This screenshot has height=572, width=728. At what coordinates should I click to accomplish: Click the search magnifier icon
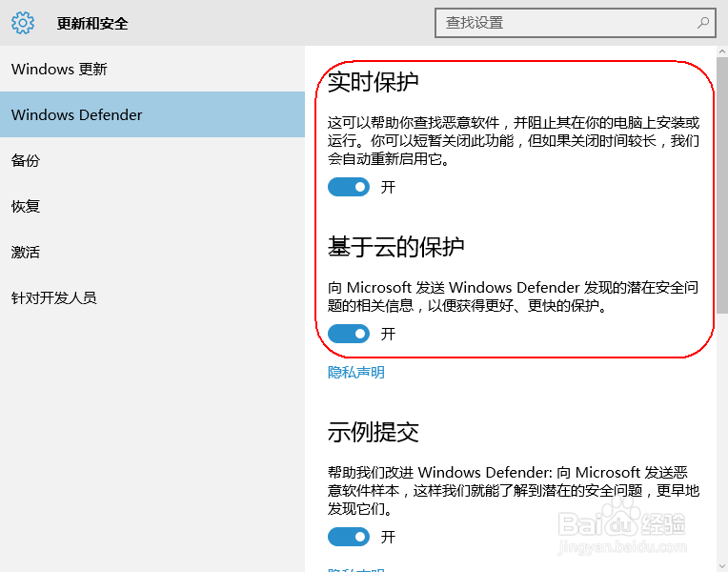[x=703, y=22]
